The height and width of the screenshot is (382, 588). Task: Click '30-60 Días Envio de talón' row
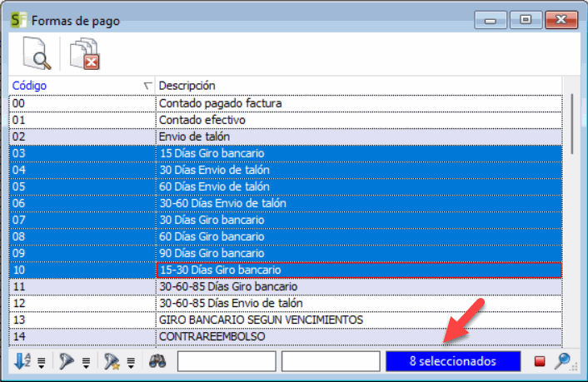point(286,203)
